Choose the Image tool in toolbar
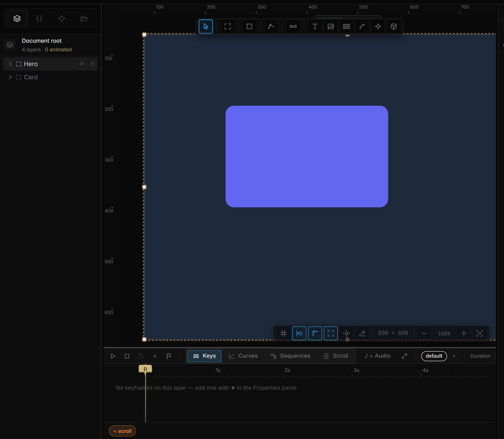The height and width of the screenshot is (439, 504). point(330,26)
